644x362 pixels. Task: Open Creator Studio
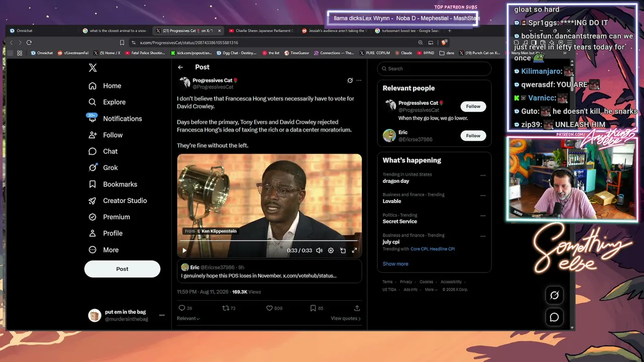point(118,201)
